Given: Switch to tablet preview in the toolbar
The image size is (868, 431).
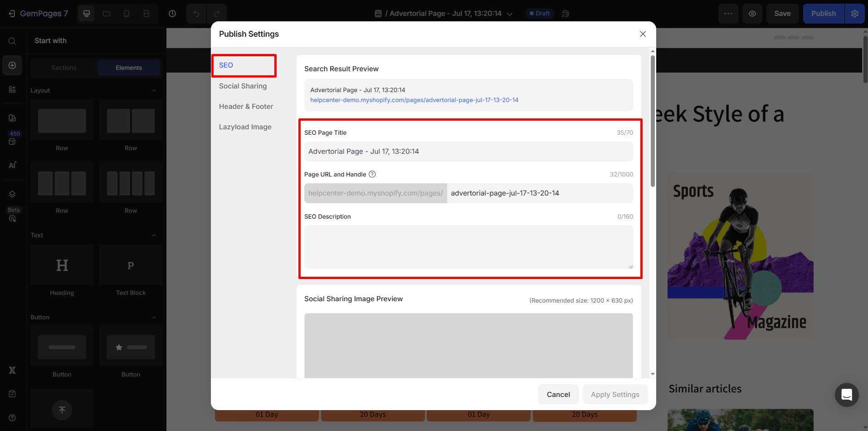Looking at the screenshot, I should [106, 13].
